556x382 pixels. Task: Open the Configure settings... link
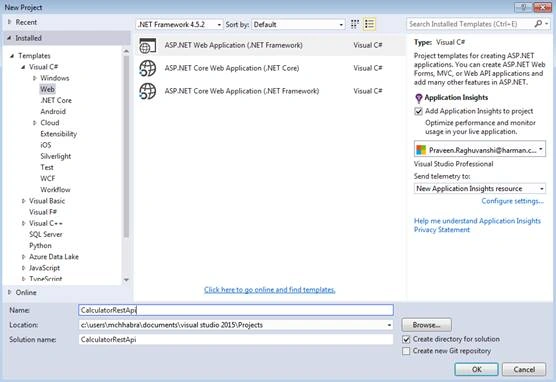tap(512, 201)
